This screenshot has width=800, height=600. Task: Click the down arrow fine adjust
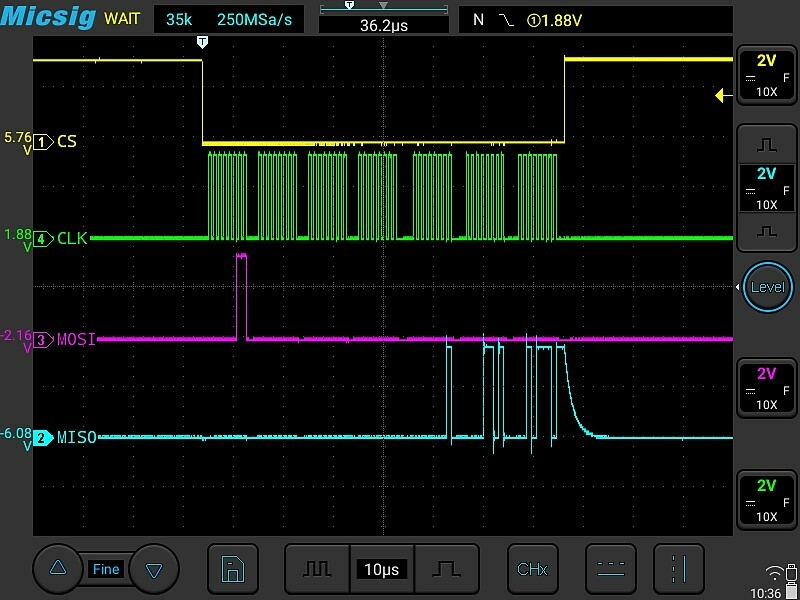click(153, 569)
